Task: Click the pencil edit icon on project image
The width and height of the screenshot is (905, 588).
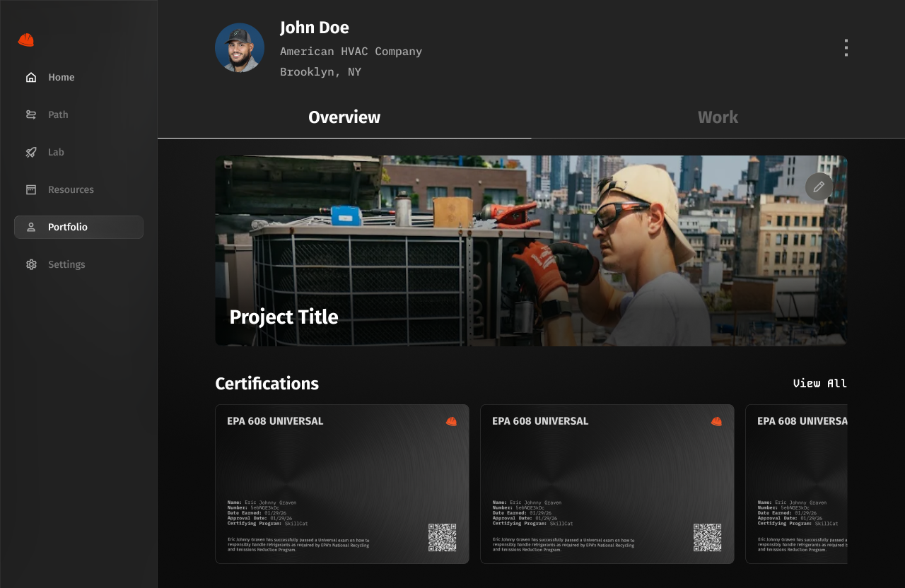Action: tap(819, 187)
